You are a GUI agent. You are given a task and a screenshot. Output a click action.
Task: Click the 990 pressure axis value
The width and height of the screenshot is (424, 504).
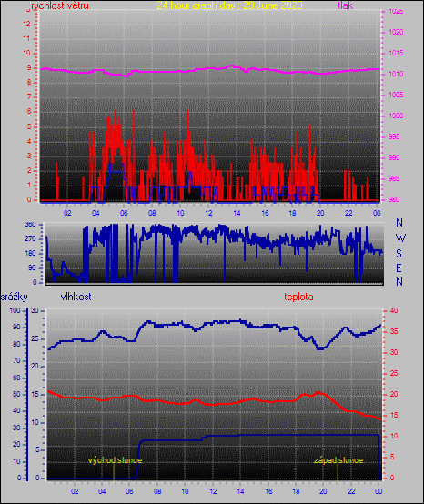coord(394,157)
